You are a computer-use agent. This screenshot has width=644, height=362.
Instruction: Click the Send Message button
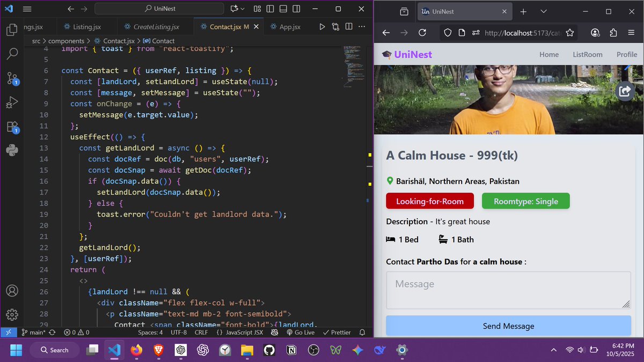pyautogui.click(x=508, y=326)
